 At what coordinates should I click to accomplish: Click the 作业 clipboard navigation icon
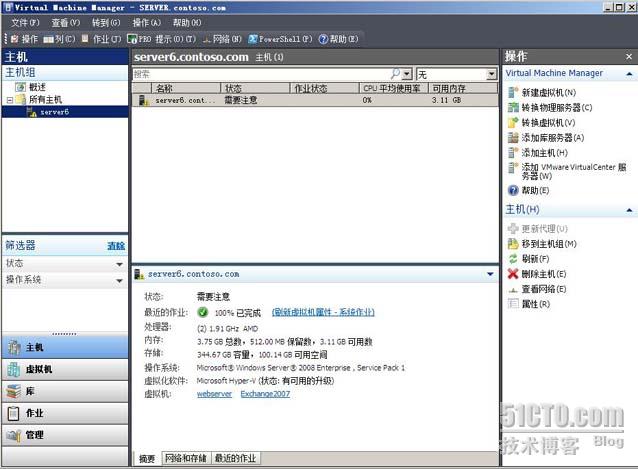click(14, 413)
